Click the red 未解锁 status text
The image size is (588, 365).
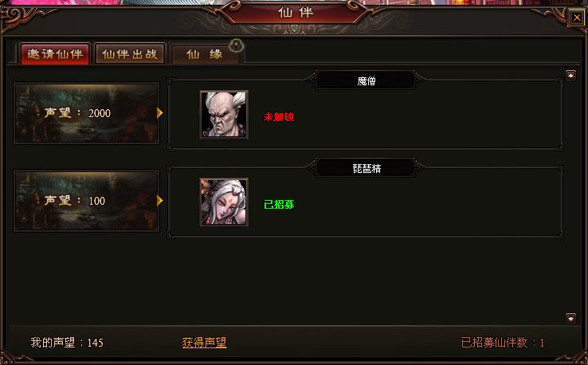click(x=279, y=116)
